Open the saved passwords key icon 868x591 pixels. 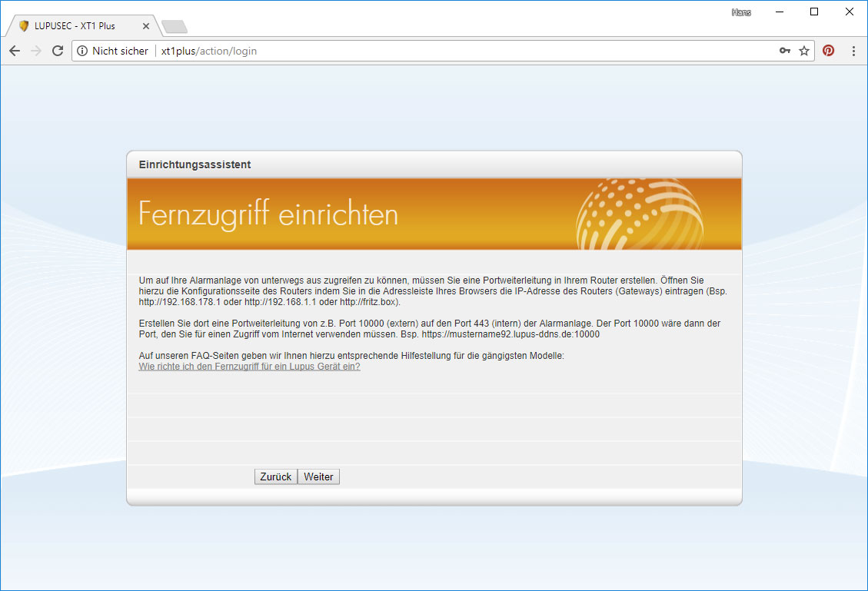(x=784, y=51)
